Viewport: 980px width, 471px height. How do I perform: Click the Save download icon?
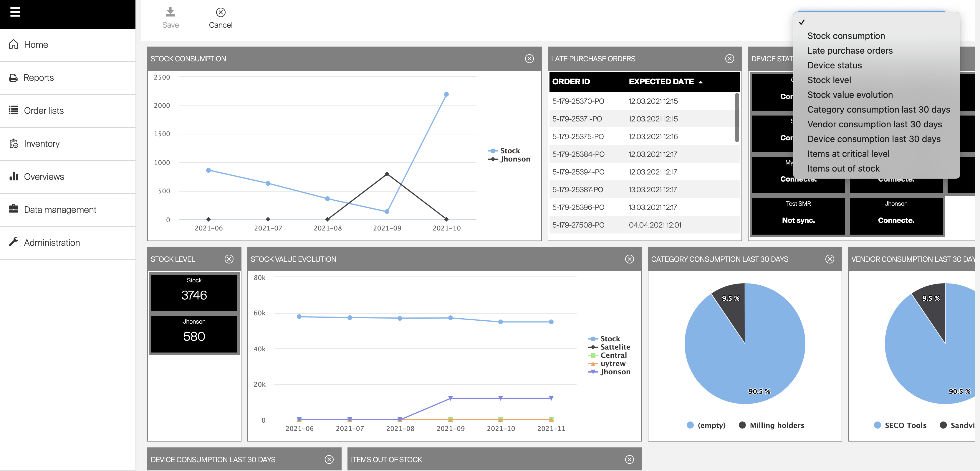[170, 13]
